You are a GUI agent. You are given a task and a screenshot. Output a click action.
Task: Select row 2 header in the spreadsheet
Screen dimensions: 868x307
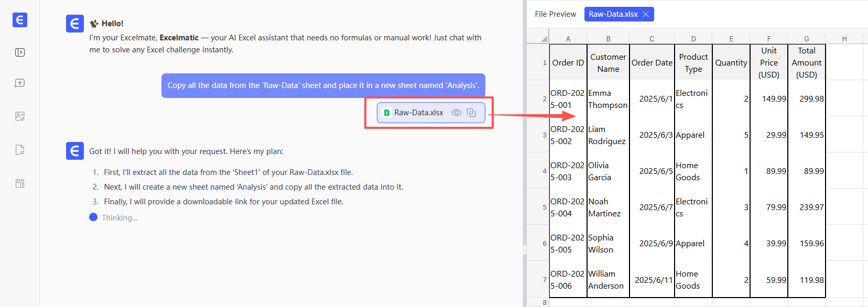[x=544, y=98]
